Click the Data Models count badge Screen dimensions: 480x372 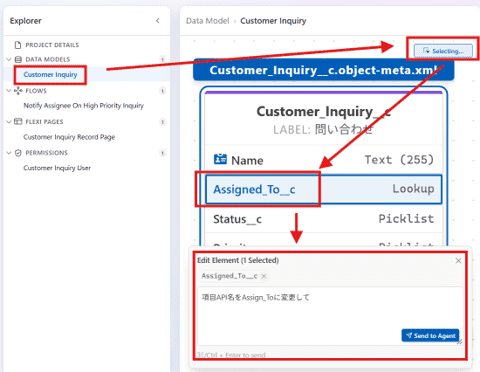(162, 59)
